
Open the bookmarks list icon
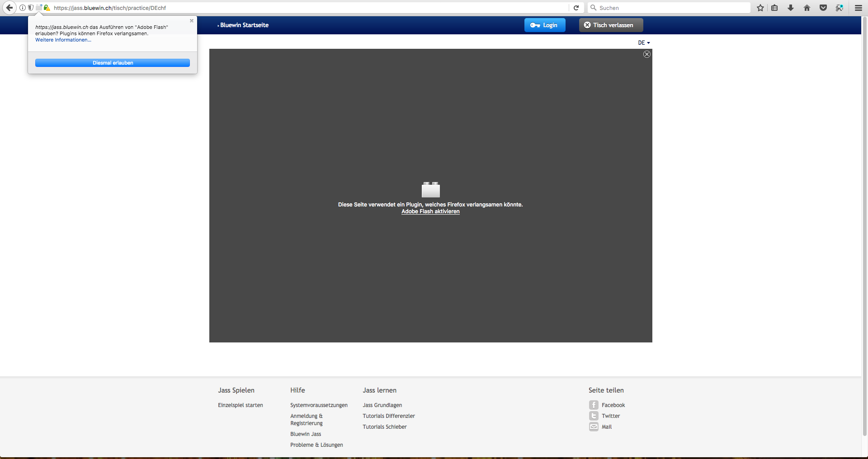[x=774, y=8]
